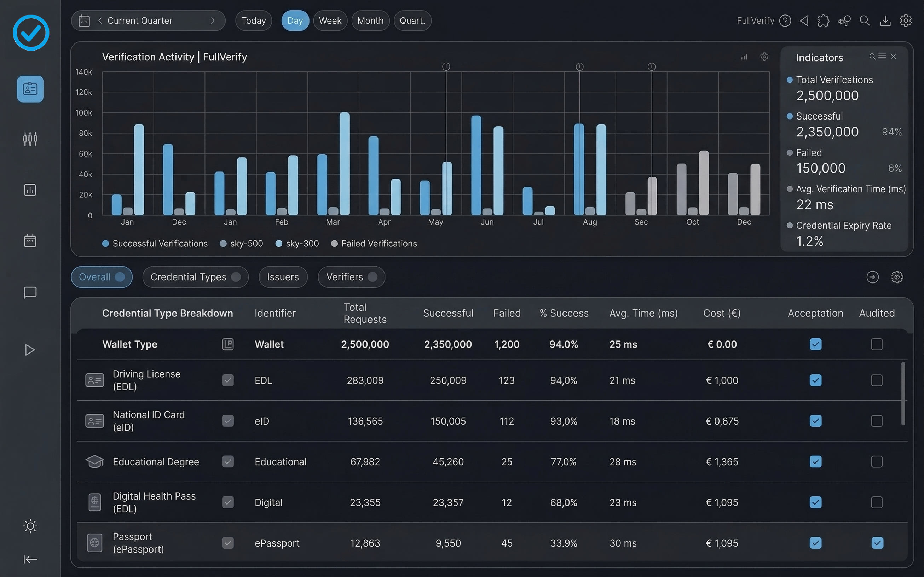Click the next-quarter chevron beside Current Quarter
Viewport: 924px width, 577px height.
(x=213, y=21)
